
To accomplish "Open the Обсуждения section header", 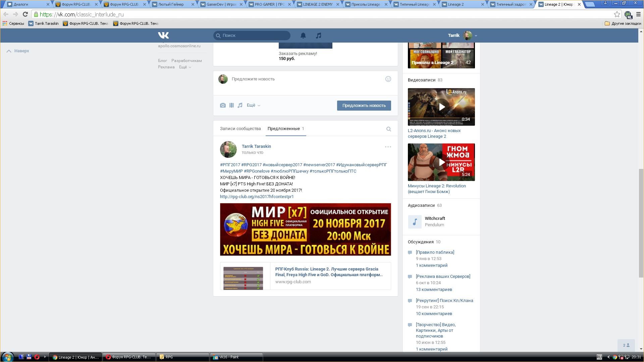I will coord(421,242).
